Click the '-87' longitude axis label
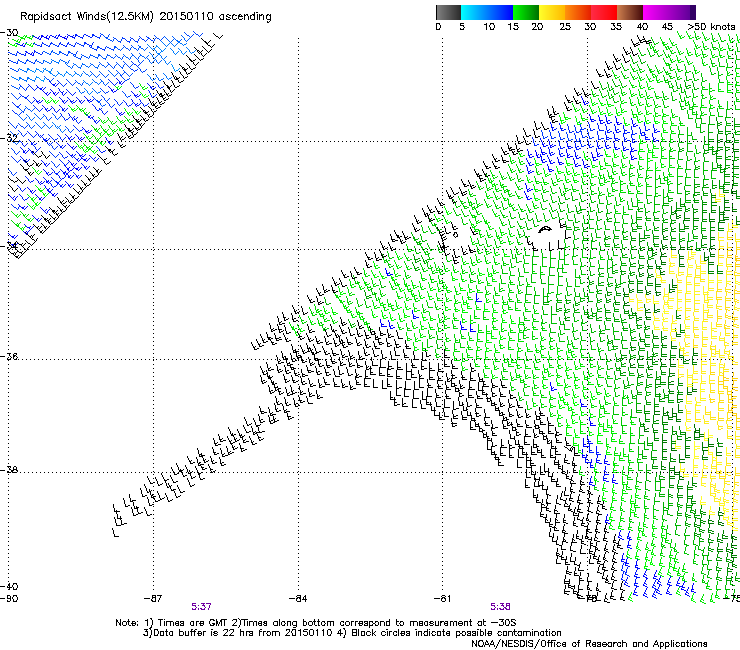The image size is (740, 650). click(x=153, y=598)
